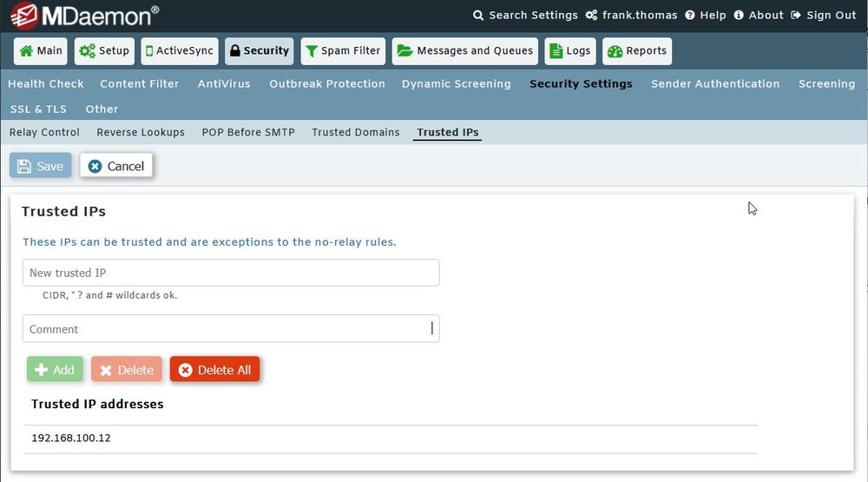
Task: Open Messages and Queues
Action: click(x=465, y=51)
